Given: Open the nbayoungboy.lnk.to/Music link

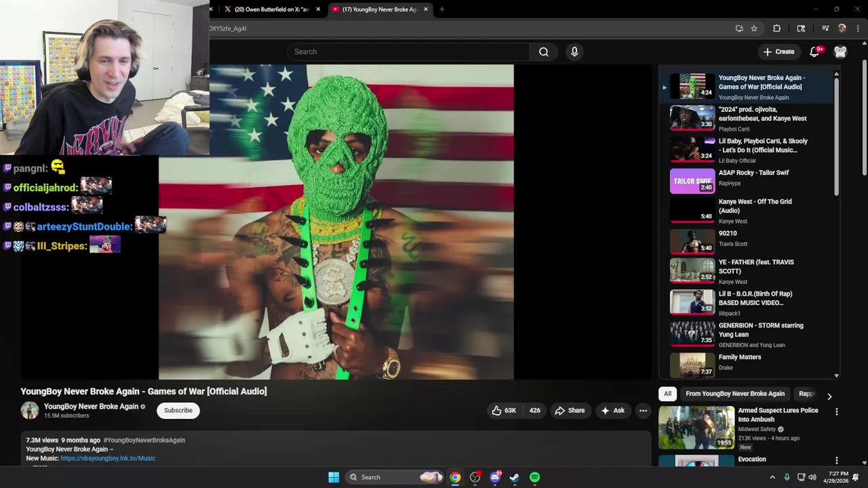Looking at the screenshot, I should (x=108, y=458).
